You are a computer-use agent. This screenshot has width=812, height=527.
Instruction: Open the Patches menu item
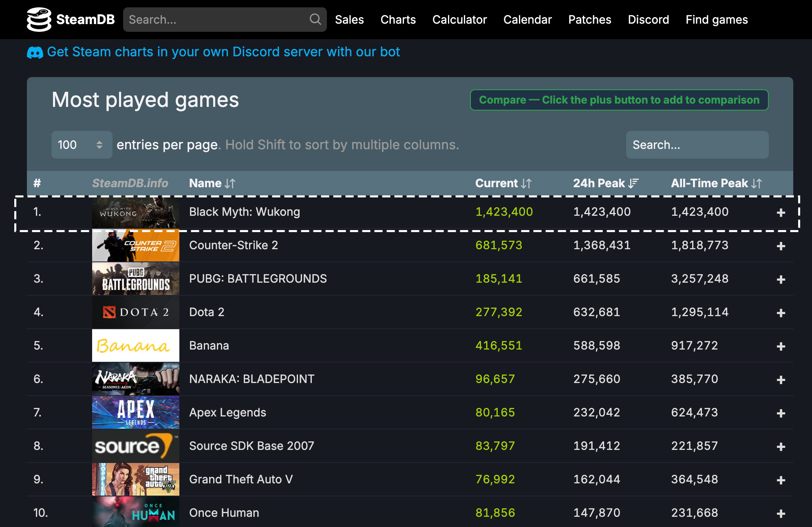coord(589,20)
